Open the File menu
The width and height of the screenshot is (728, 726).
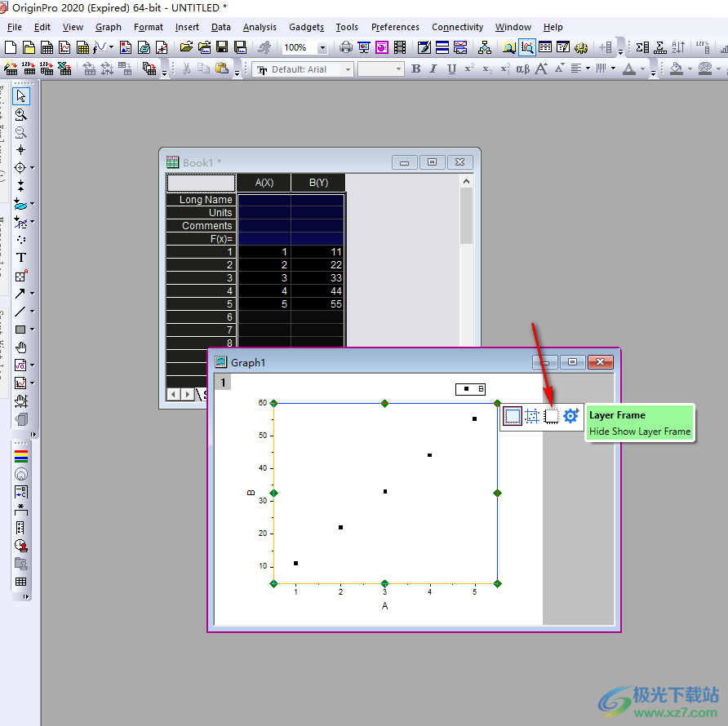15,27
